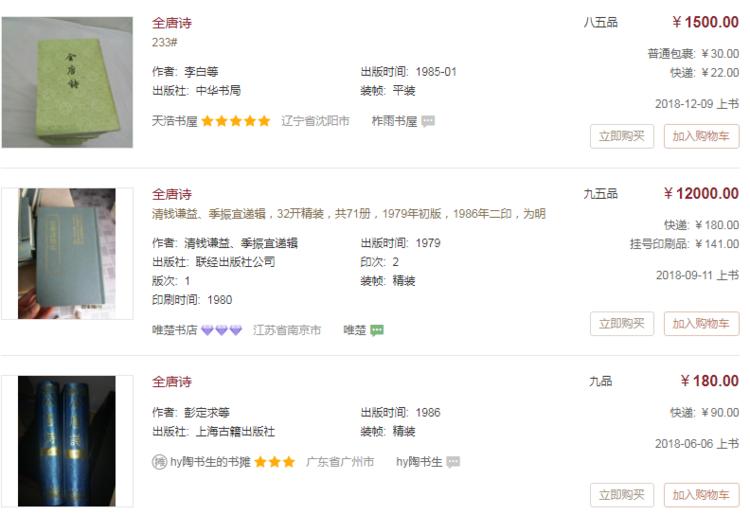Click 立即购买 for the ¥180.00 listing
The image size is (750, 515).
[622, 494]
